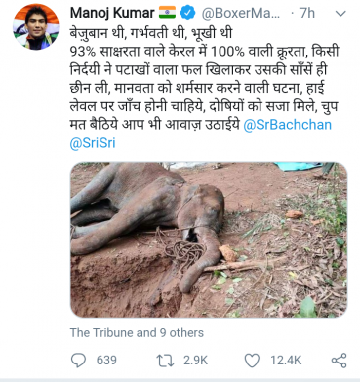
Task: Open Manoj Kumar's profile picture
Action: [36, 27]
